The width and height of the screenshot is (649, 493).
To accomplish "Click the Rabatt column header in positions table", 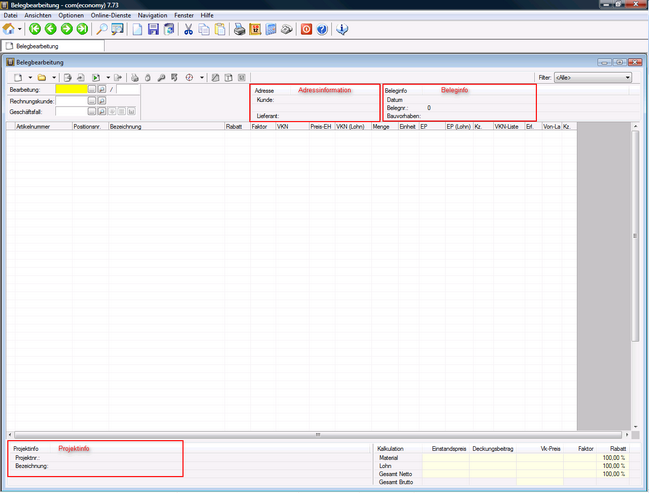I will (237, 126).
